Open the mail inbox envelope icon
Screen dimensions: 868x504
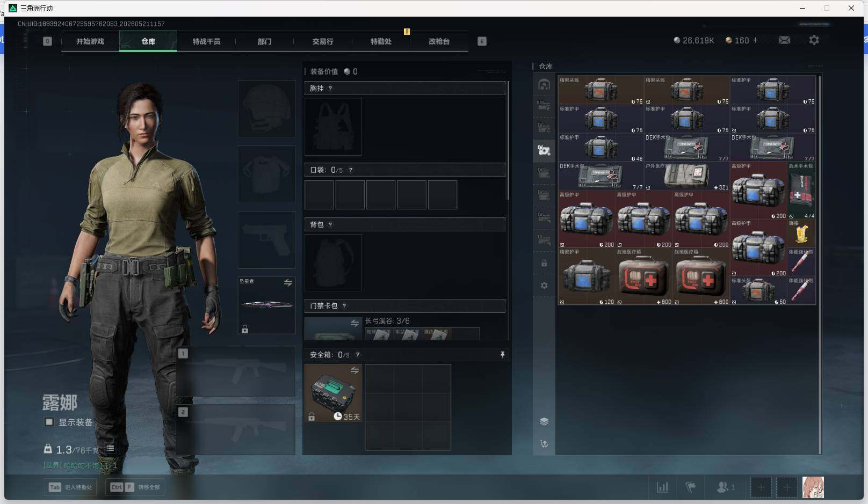[x=784, y=40]
